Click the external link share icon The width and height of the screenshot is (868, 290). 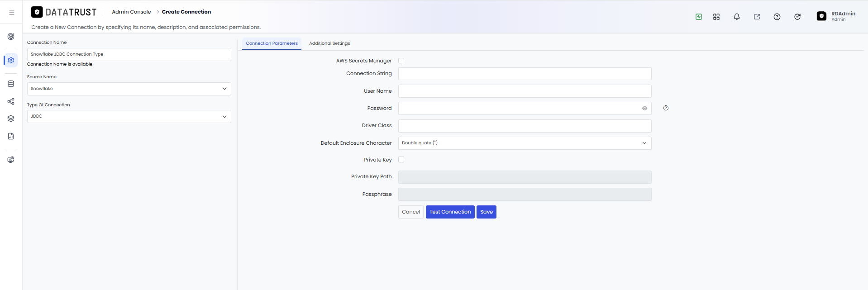(757, 17)
